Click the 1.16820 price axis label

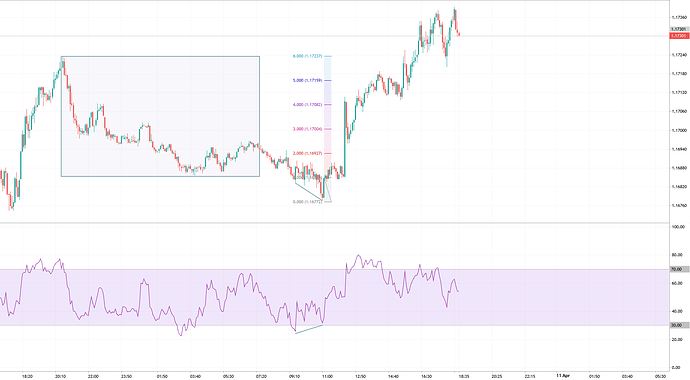pyautogui.click(x=679, y=186)
